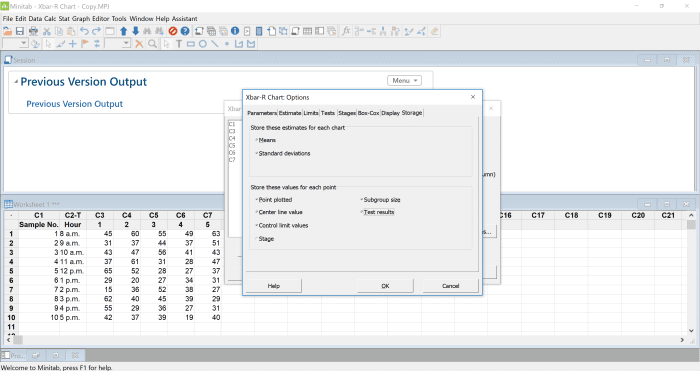Click the blue question mark Help icon
This screenshot has width=700, height=371.
pyautogui.click(x=185, y=31)
